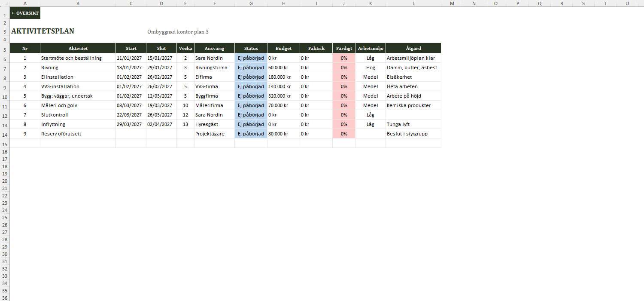Click the "Bygg: väggar, undertak" cell
The image size is (644, 301).
78,96
